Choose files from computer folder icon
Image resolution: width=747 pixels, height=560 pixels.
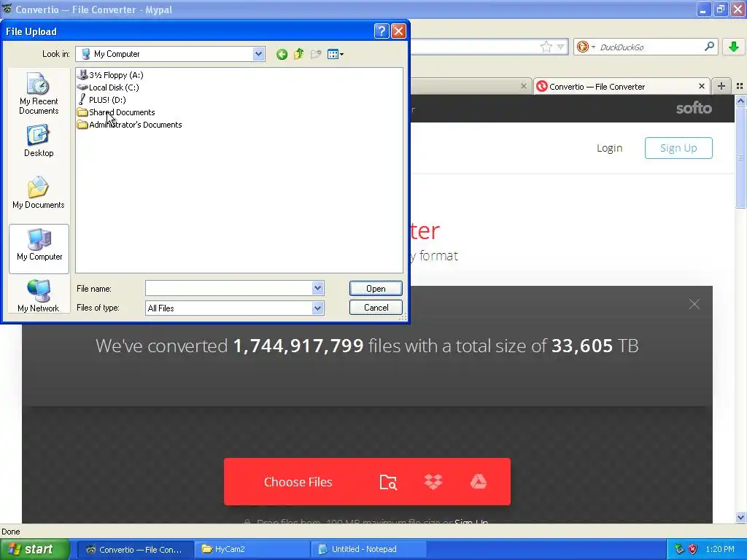[x=388, y=482]
